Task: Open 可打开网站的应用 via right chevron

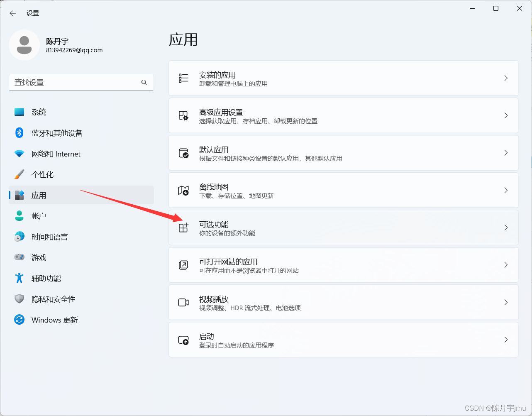Action: point(506,265)
